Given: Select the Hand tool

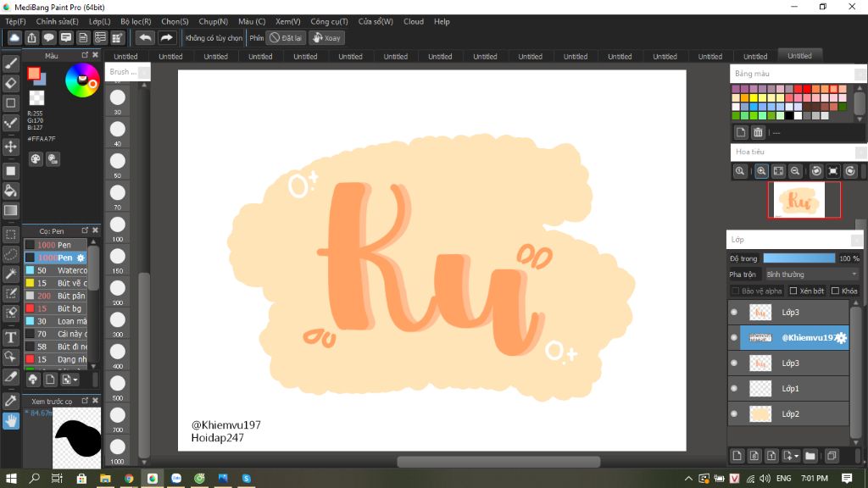Looking at the screenshot, I should click(10, 421).
